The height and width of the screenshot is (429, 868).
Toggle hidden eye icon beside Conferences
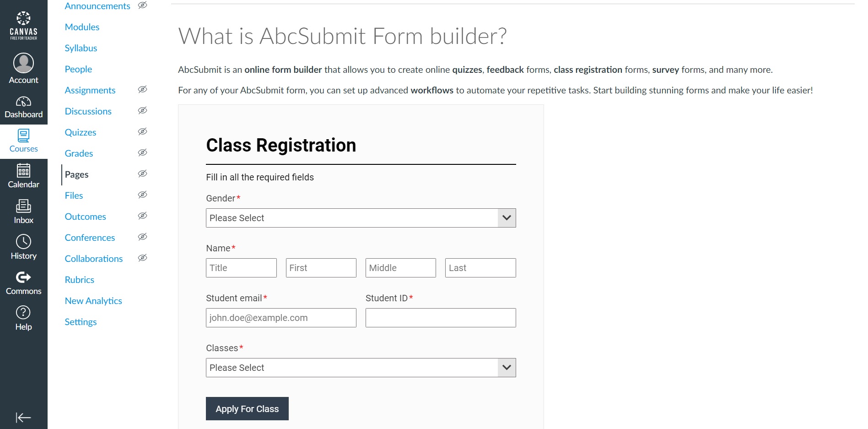[x=143, y=237]
